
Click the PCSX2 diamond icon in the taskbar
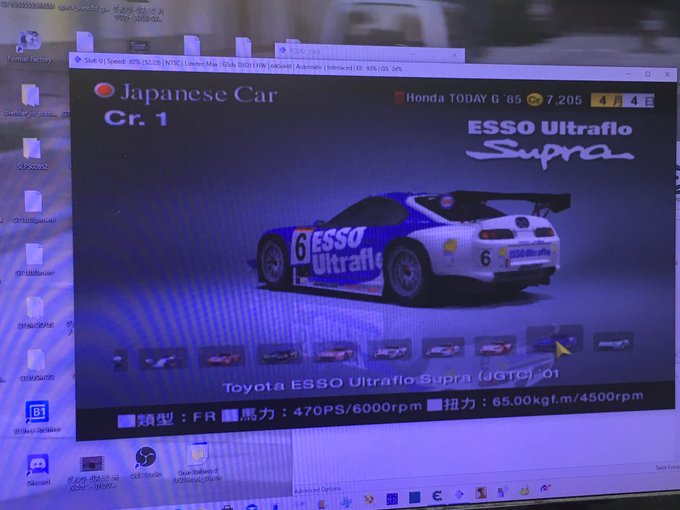[459, 494]
